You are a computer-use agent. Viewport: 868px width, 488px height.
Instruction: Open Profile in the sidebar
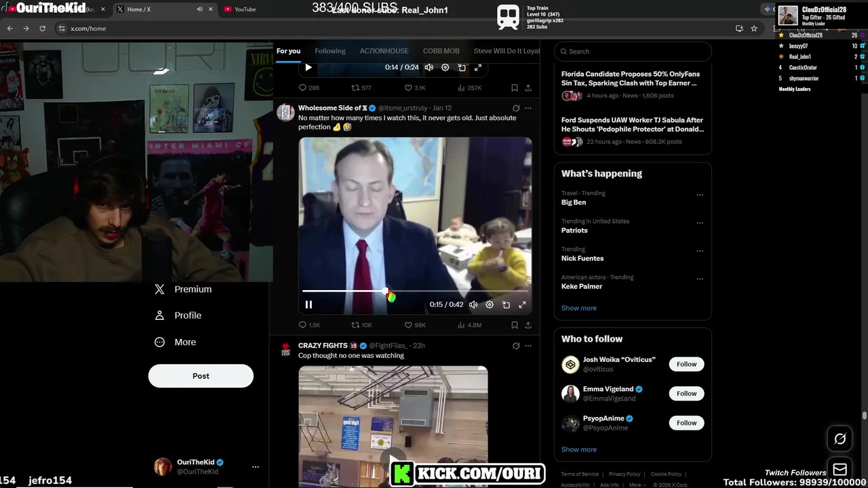(178, 315)
